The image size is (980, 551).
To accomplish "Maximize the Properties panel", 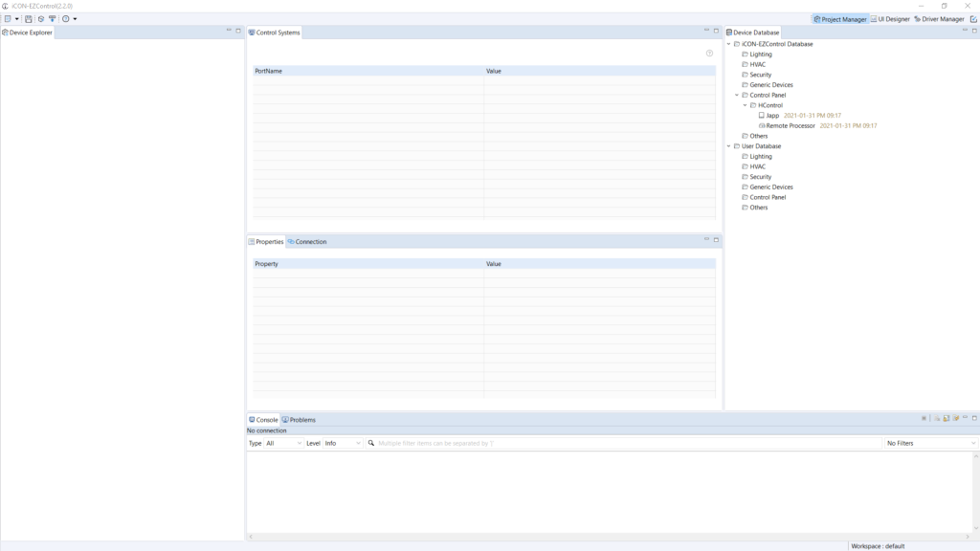I will pyautogui.click(x=716, y=240).
